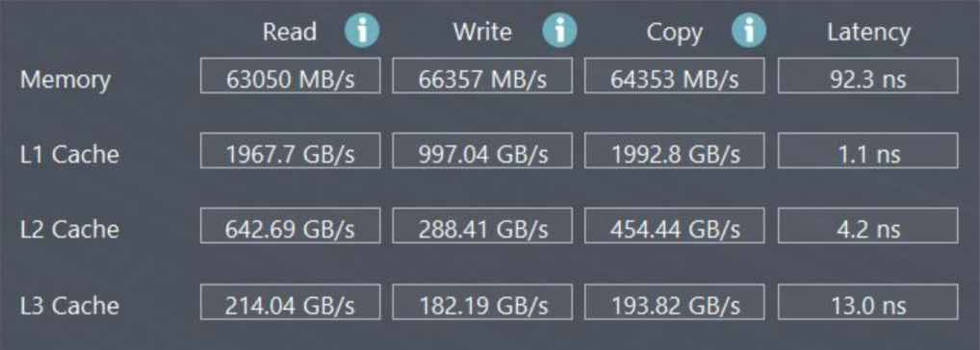Image resolution: width=980 pixels, height=350 pixels.
Task: Open the info icon beside Write
Action: click(559, 31)
